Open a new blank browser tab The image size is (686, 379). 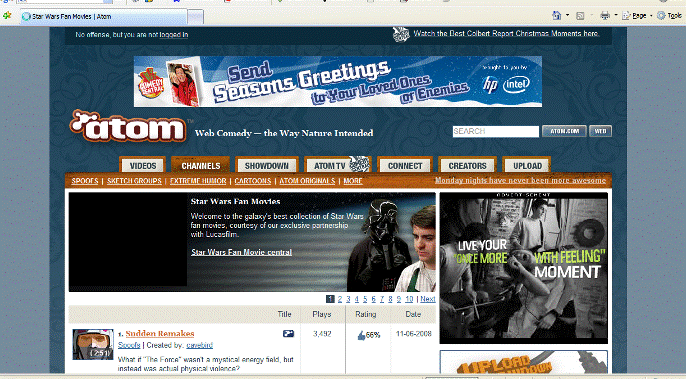(196, 17)
